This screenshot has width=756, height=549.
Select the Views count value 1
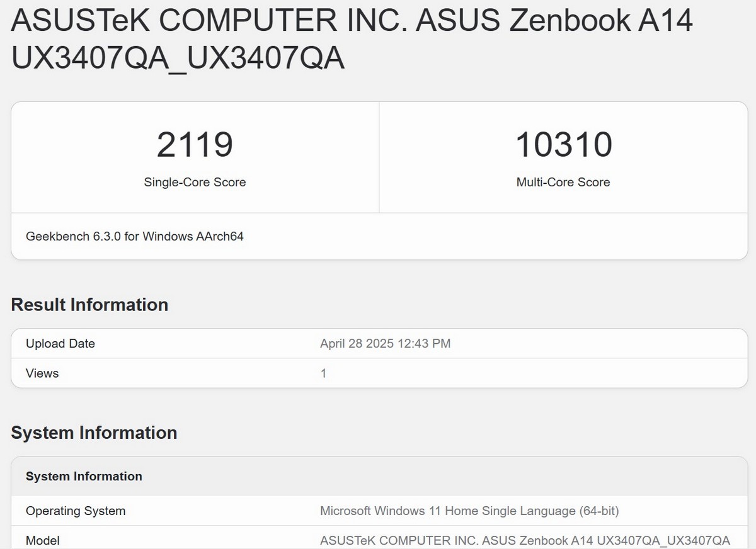click(323, 373)
